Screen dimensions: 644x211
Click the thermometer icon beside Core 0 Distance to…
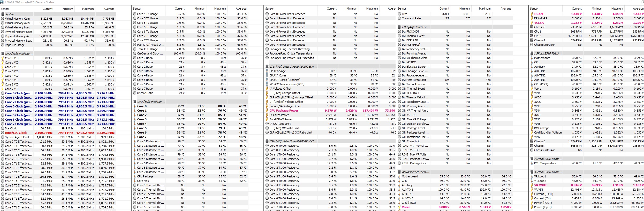135,141
